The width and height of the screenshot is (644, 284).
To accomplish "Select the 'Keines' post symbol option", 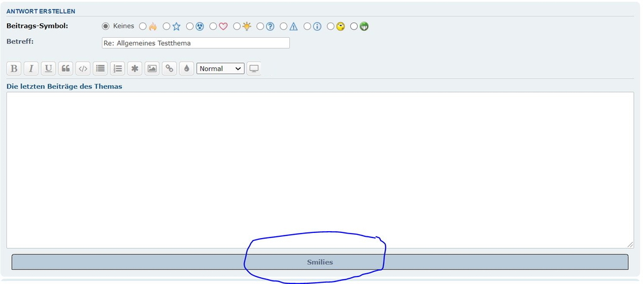I will (x=106, y=26).
